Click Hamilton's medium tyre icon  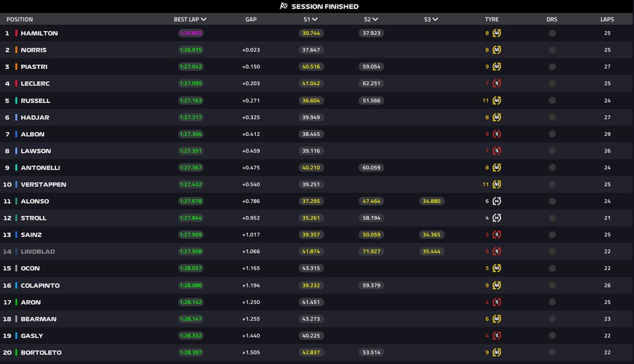click(497, 33)
